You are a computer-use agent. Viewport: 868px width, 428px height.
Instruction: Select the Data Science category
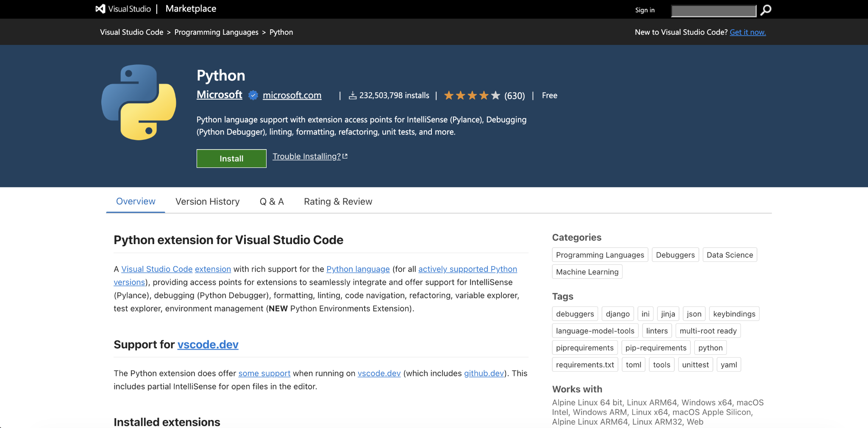[x=730, y=255]
